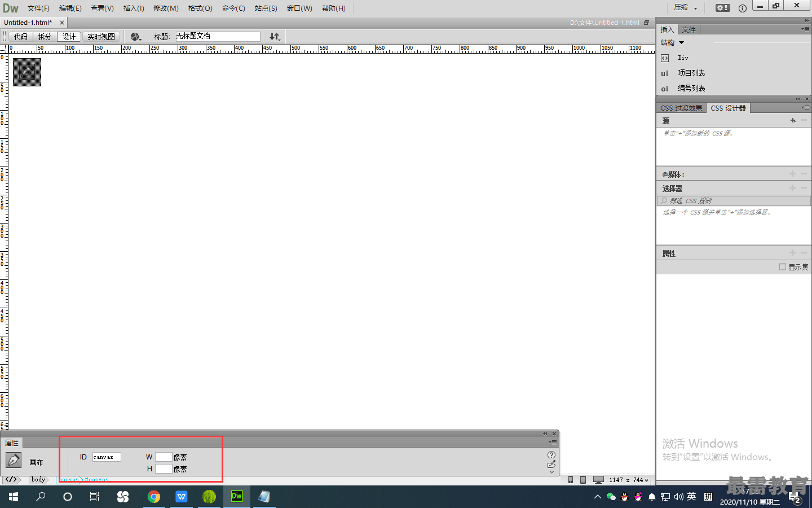Image resolution: width=812 pixels, height=508 pixels.
Task: Select the canvas element on the page
Action: pyautogui.click(x=27, y=72)
